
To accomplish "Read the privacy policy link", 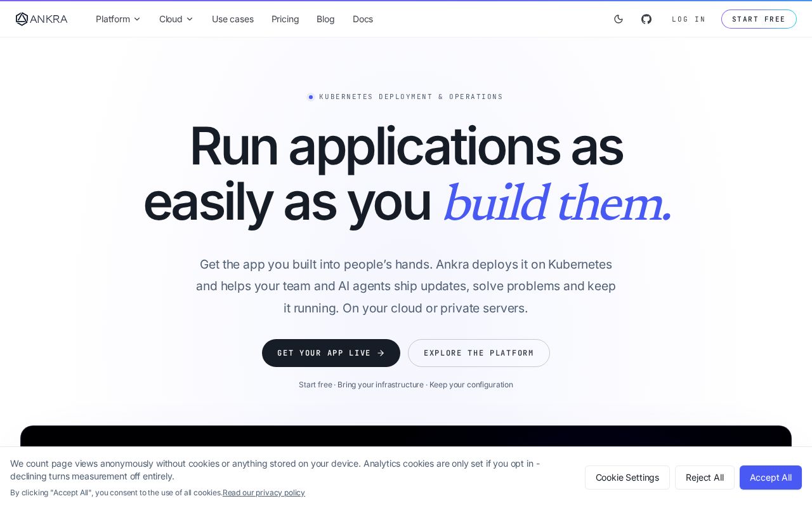I will tap(264, 493).
